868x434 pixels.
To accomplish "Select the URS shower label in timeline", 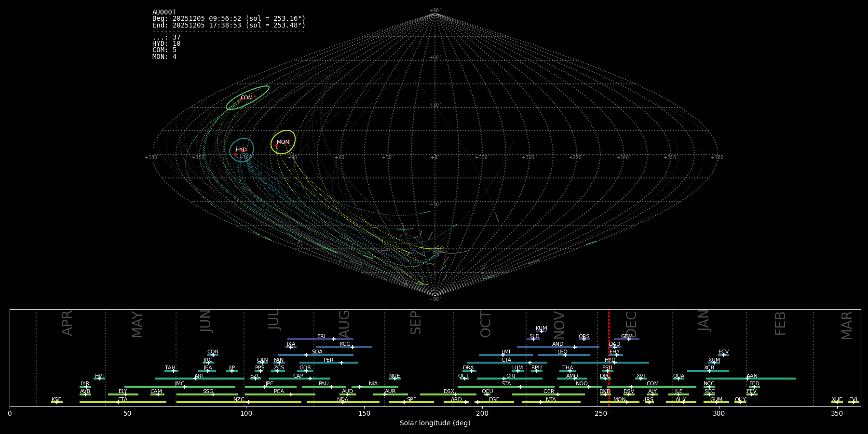I will [x=648, y=400].
